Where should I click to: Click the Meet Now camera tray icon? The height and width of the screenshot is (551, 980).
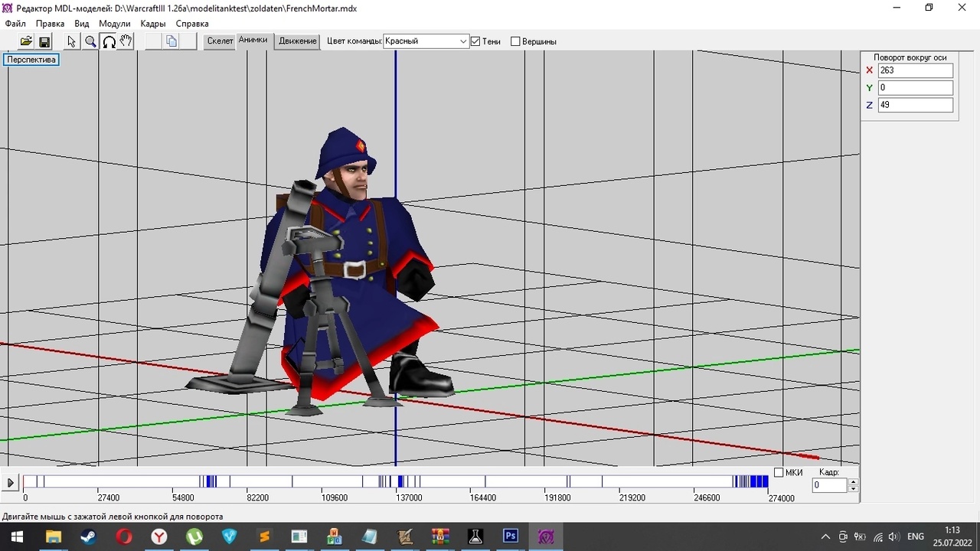[x=843, y=536]
